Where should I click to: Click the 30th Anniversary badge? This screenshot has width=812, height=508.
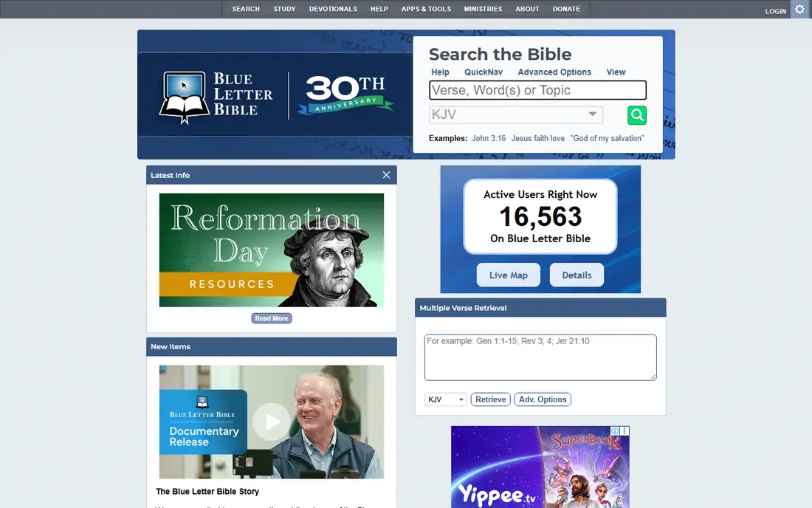(345, 95)
